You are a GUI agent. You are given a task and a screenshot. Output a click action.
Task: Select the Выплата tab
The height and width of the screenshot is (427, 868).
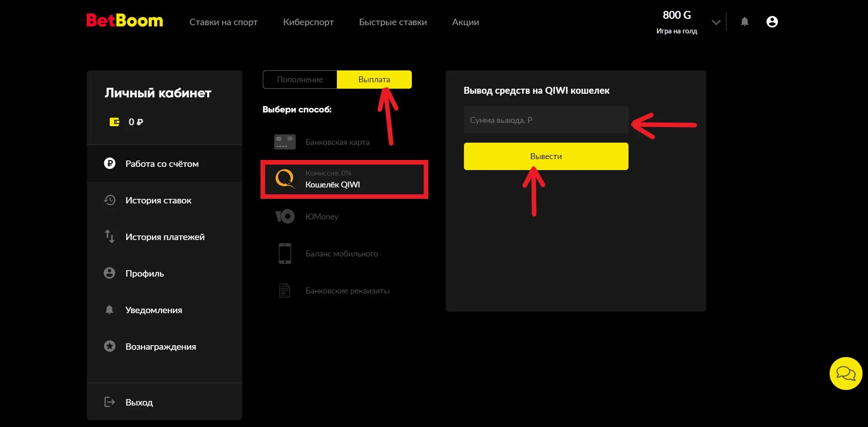tap(374, 80)
